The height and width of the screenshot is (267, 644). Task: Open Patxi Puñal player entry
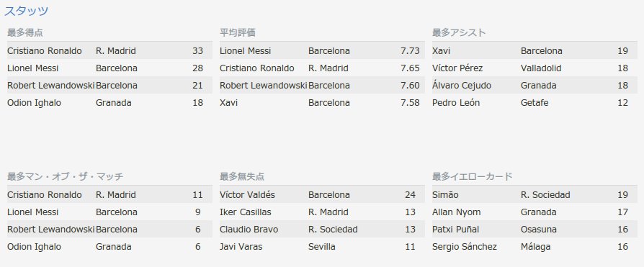(x=456, y=230)
